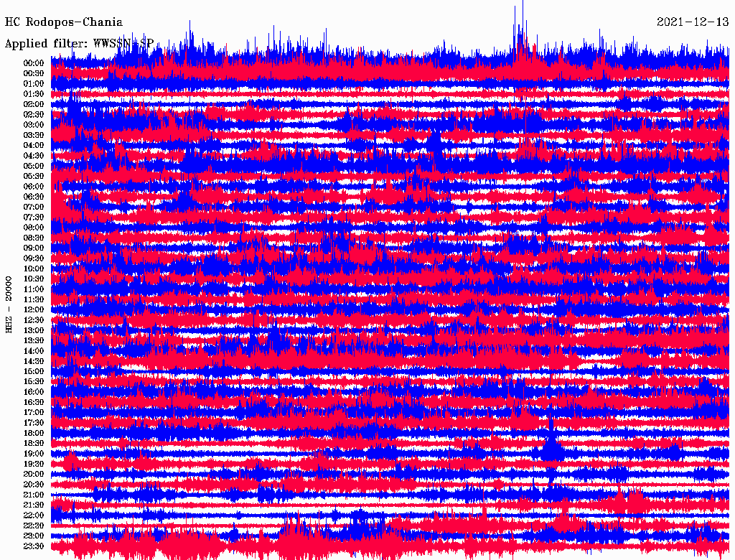Click the 12:00 time marker
Image resolution: width=735 pixels, height=560 pixels.
[34, 310]
